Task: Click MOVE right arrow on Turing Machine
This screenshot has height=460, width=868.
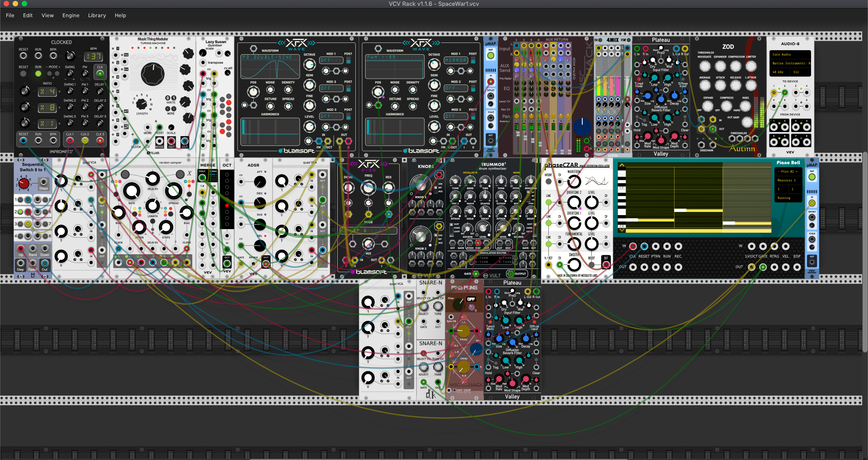Action: tap(174, 109)
